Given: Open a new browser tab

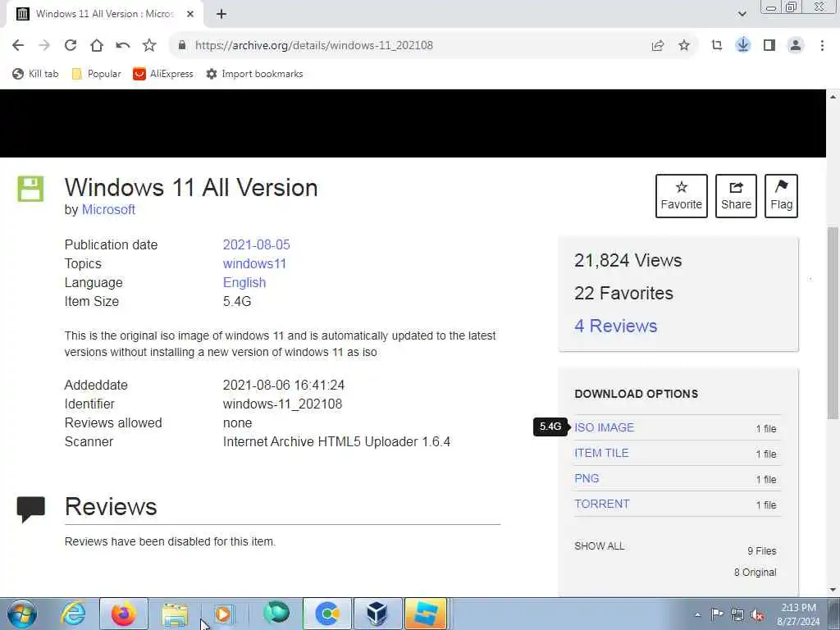Looking at the screenshot, I should click(x=221, y=15).
